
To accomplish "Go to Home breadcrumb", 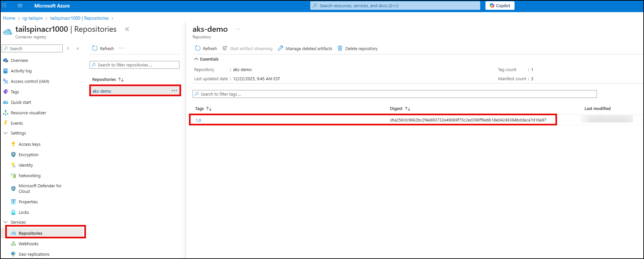I will pyautogui.click(x=9, y=18).
